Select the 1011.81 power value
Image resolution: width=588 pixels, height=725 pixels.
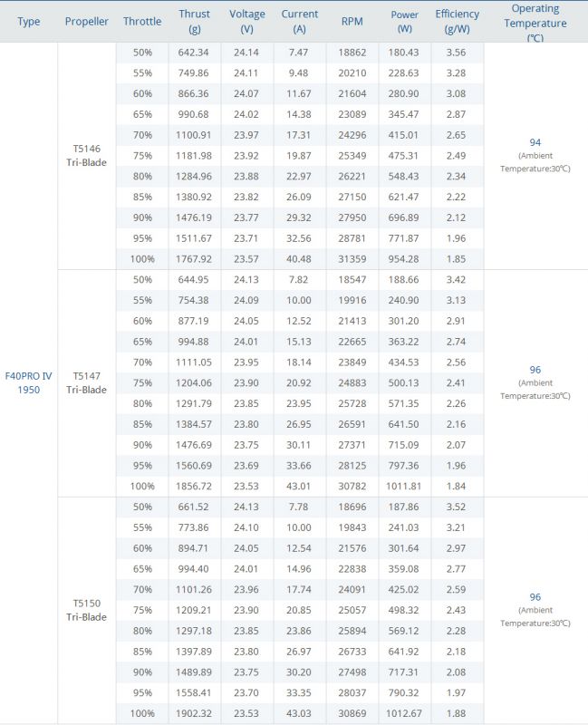pos(405,486)
